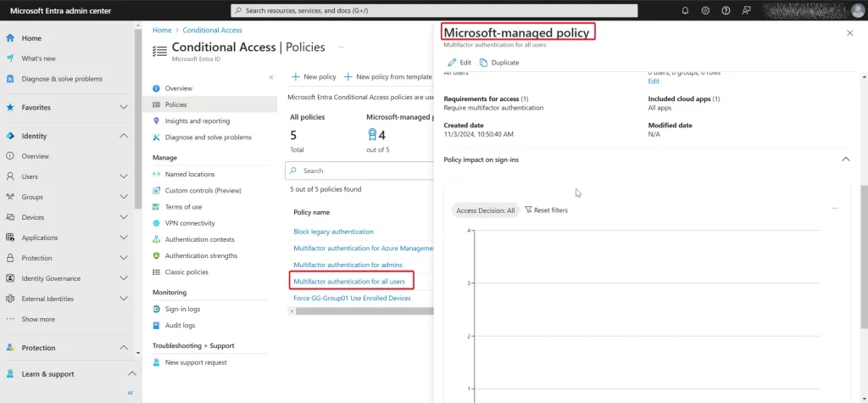Click the Home breadcrumb link
Image resolution: width=868 pixels, height=403 pixels.
(x=162, y=30)
